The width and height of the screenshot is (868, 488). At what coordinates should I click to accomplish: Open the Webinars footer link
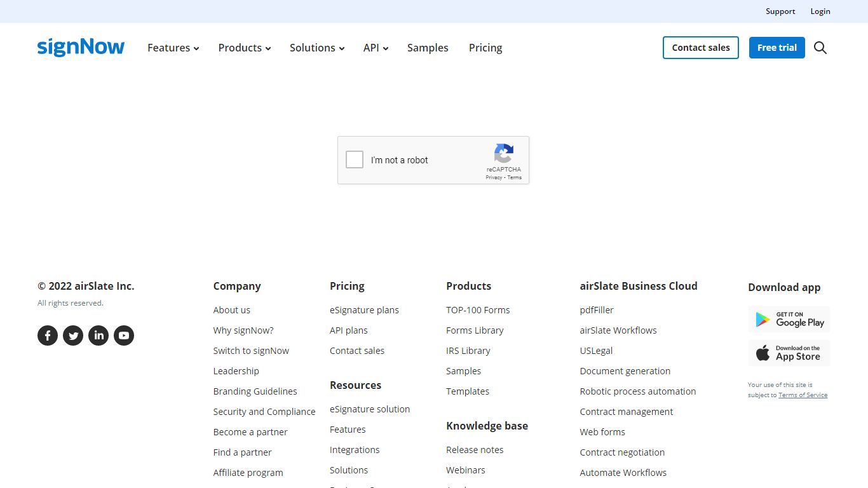pyautogui.click(x=466, y=470)
